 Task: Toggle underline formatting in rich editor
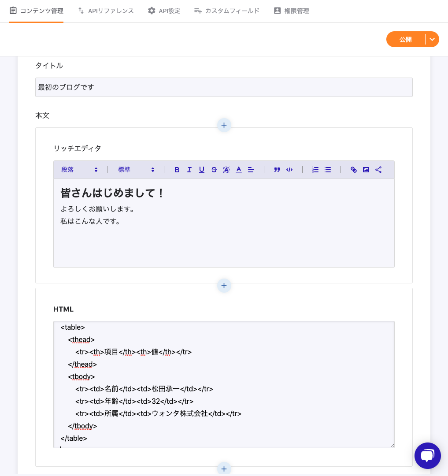pyautogui.click(x=201, y=170)
